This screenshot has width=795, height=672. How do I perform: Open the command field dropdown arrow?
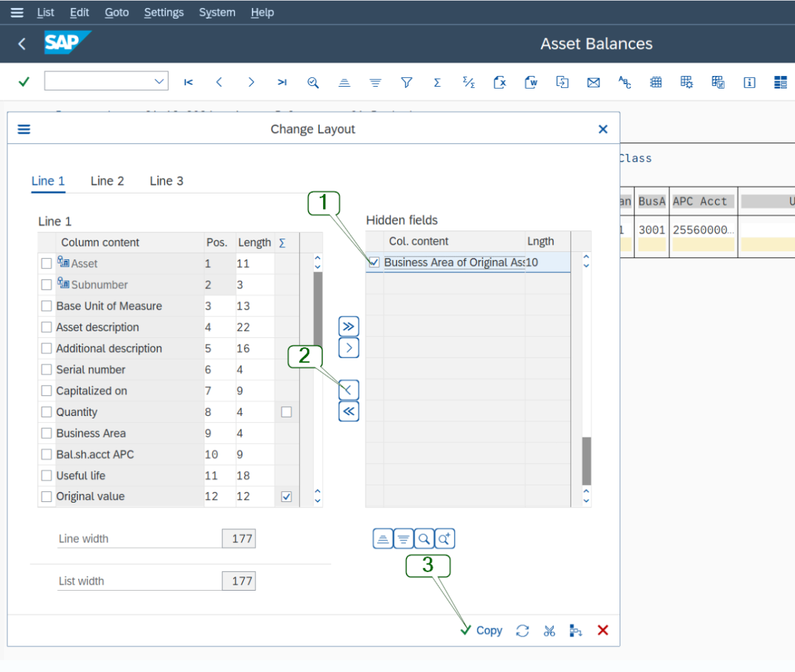pyautogui.click(x=159, y=81)
